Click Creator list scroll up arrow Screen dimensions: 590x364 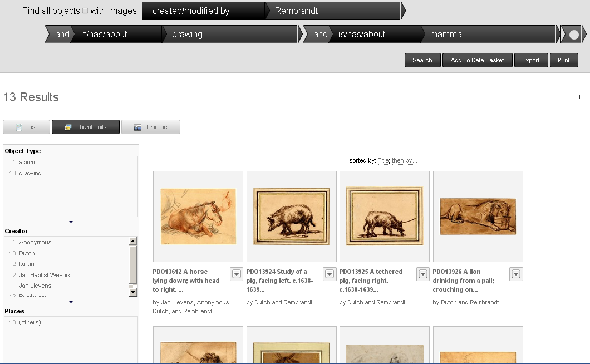point(132,241)
